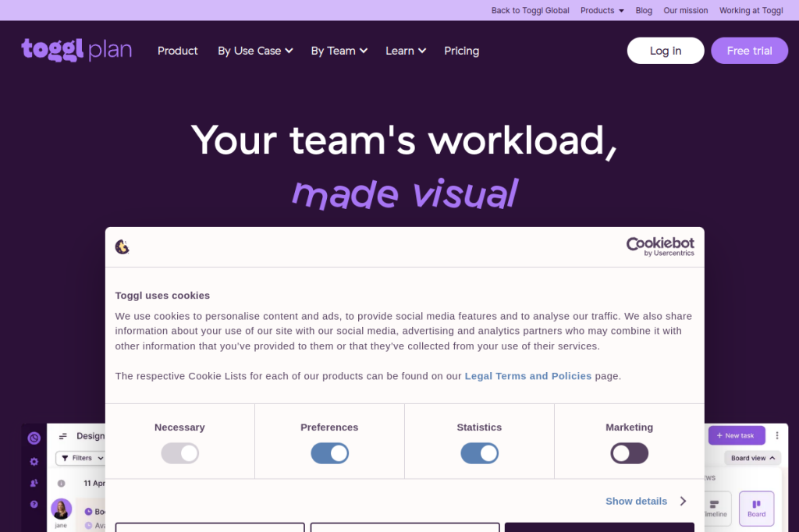The height and width of the screenshot is (532, 799).
Task: Click the 'Design' project title
Action: (91, 436)
